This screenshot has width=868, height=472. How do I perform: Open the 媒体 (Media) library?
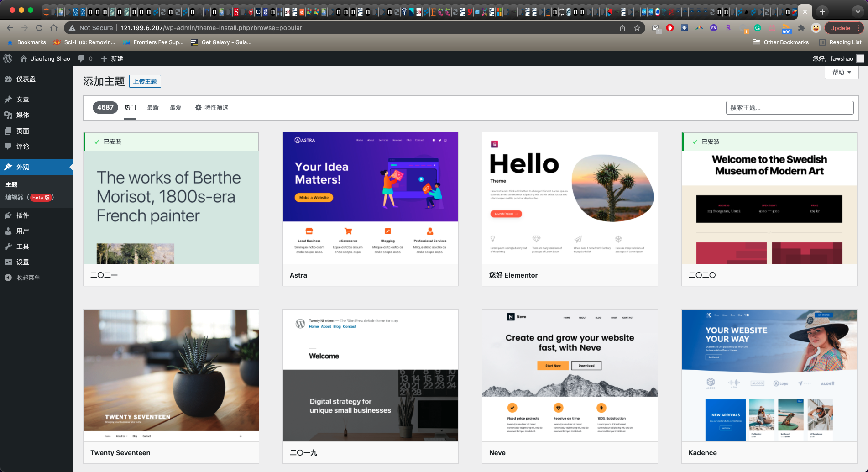(x=22, y=115)
